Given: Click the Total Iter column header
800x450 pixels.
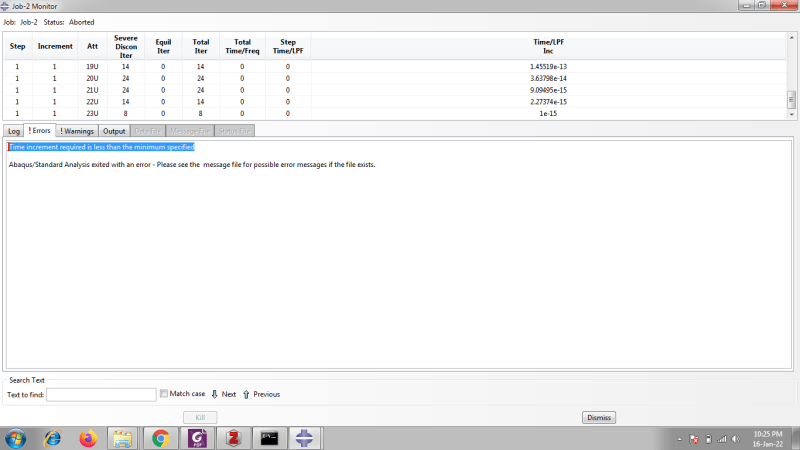Looking at the screenshot, I should 201,46.
